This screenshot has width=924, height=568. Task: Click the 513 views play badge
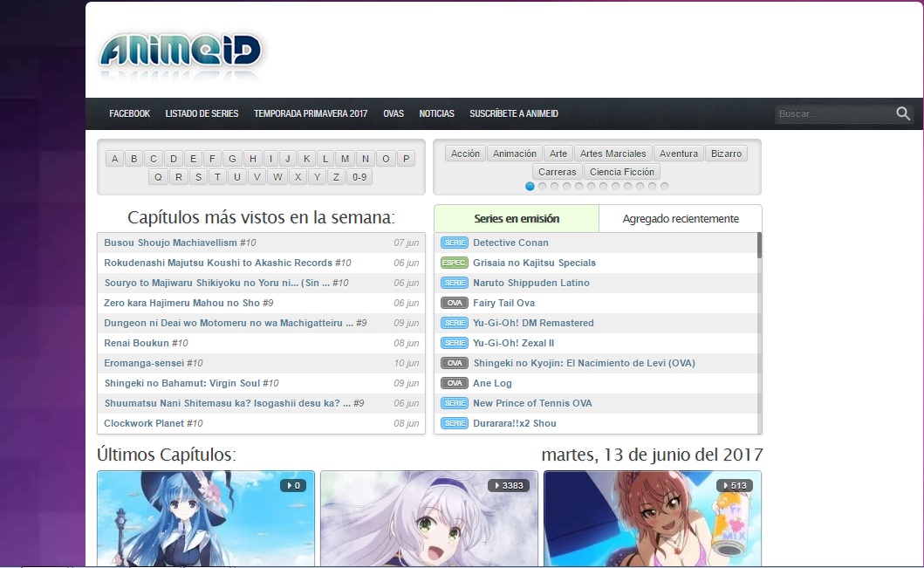tap(734, 485)
